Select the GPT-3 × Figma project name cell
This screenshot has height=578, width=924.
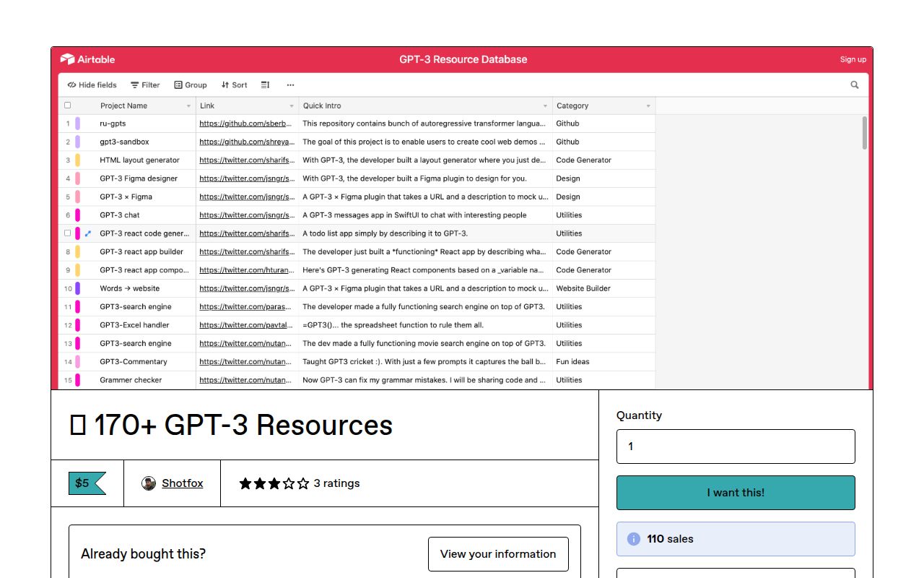[x=145, y=197]
